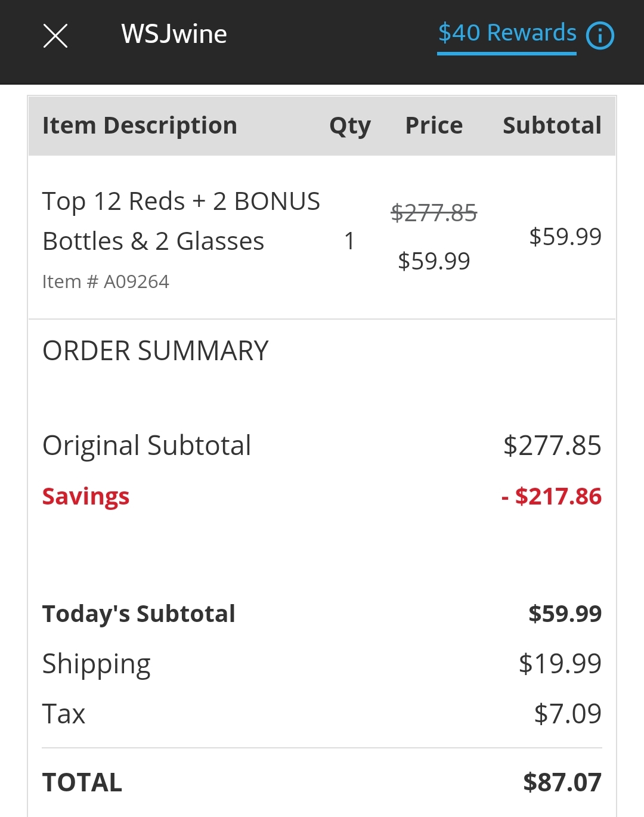Tap the savings amount - $217.86
Image resolution: width=644 pixels, height=817 pixels.
(x=552, y=496)
